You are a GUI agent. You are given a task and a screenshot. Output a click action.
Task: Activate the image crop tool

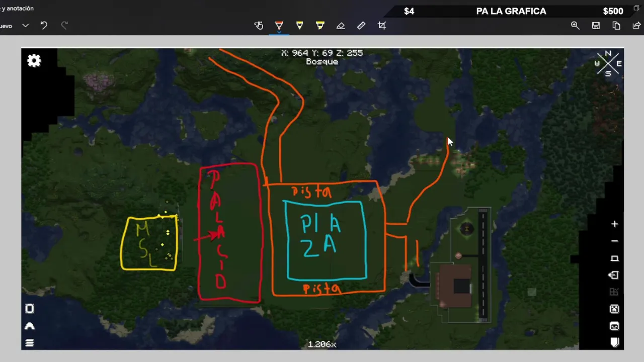382,26
